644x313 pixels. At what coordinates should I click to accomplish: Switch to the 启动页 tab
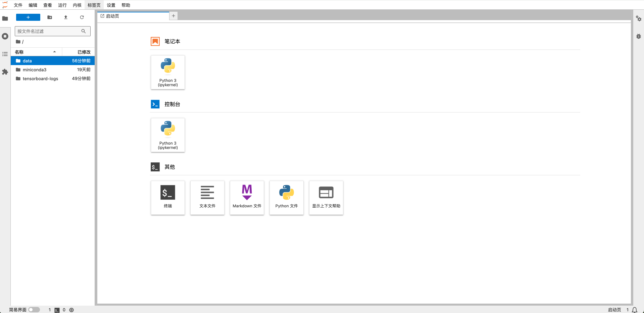tap(133, 16)
